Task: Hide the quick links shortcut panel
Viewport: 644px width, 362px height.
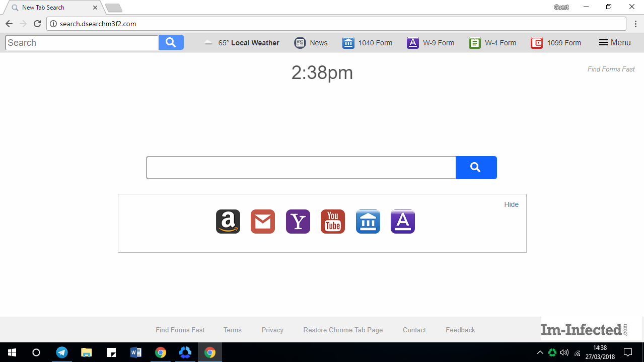Action: click(x=511, y=204)
